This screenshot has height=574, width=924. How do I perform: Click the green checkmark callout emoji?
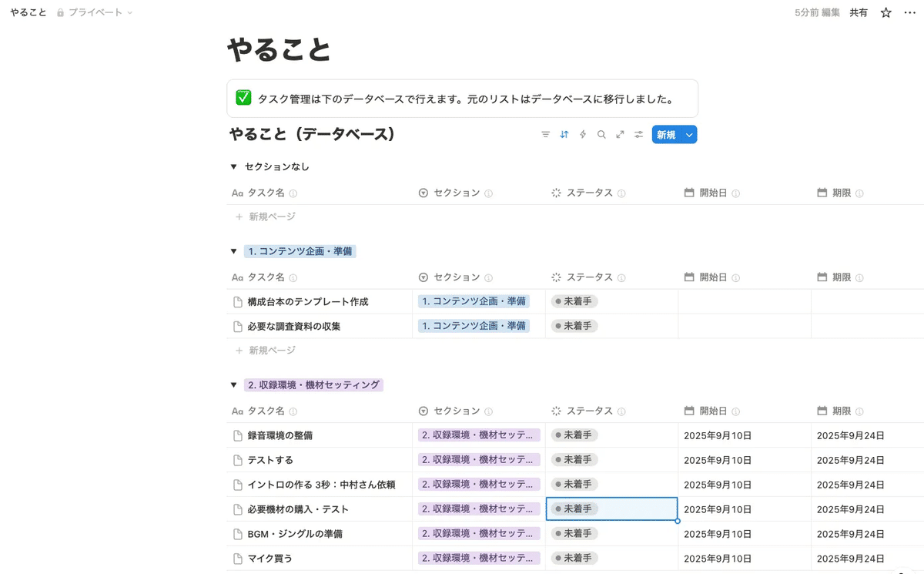[x=243, y=98]
